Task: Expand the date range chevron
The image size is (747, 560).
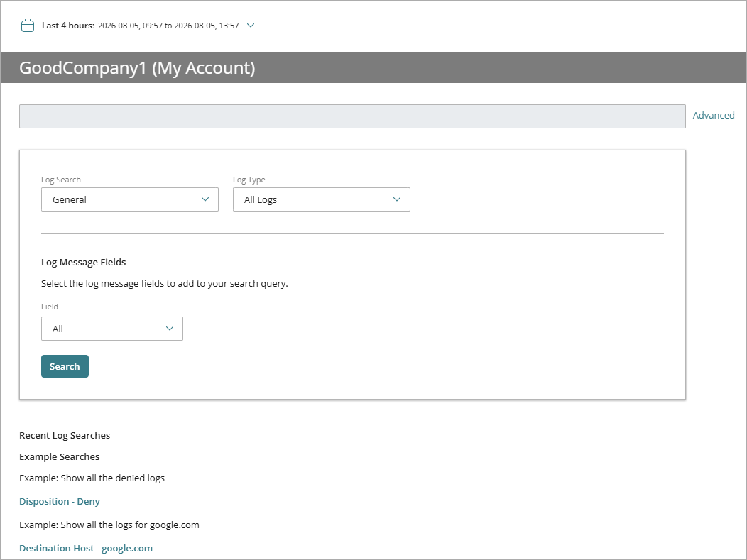Action: (251, 26)
